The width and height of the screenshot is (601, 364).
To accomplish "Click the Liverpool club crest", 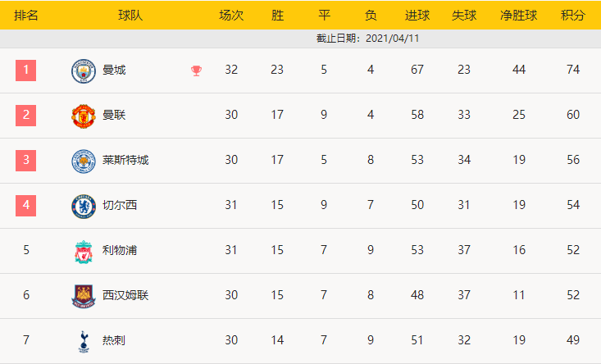I will [84, 251].
